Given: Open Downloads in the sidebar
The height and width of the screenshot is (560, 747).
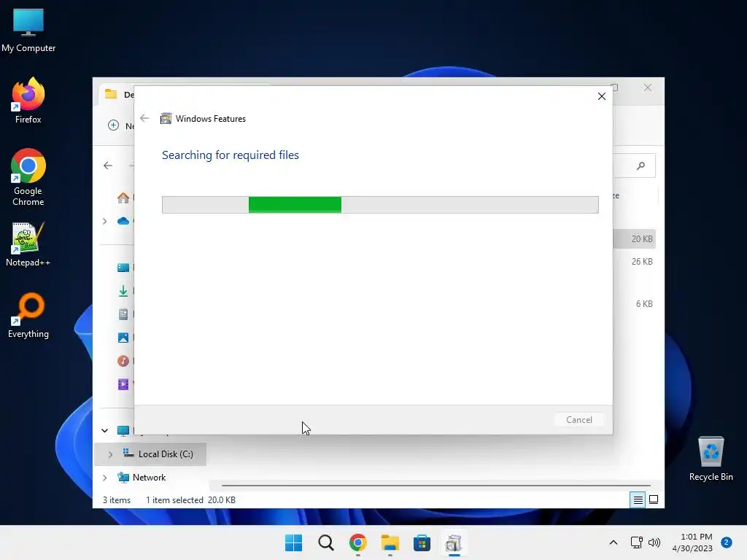Looking at the screenshot, I should pyautogui.click(x=123, y=291).
